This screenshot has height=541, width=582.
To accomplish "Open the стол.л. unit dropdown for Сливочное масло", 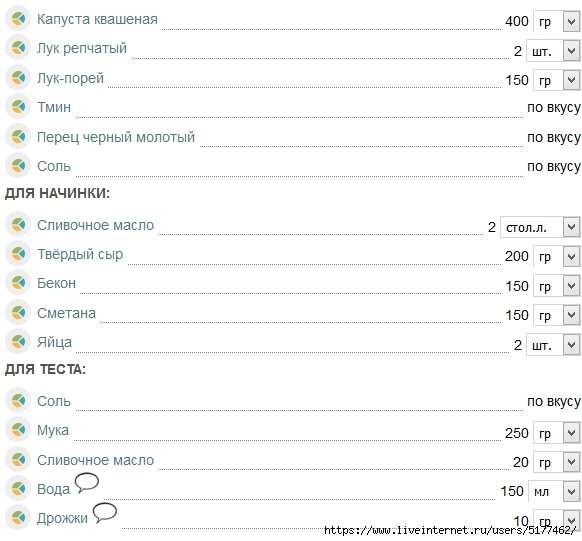I will pyautogui.click(x=540, y=227).
